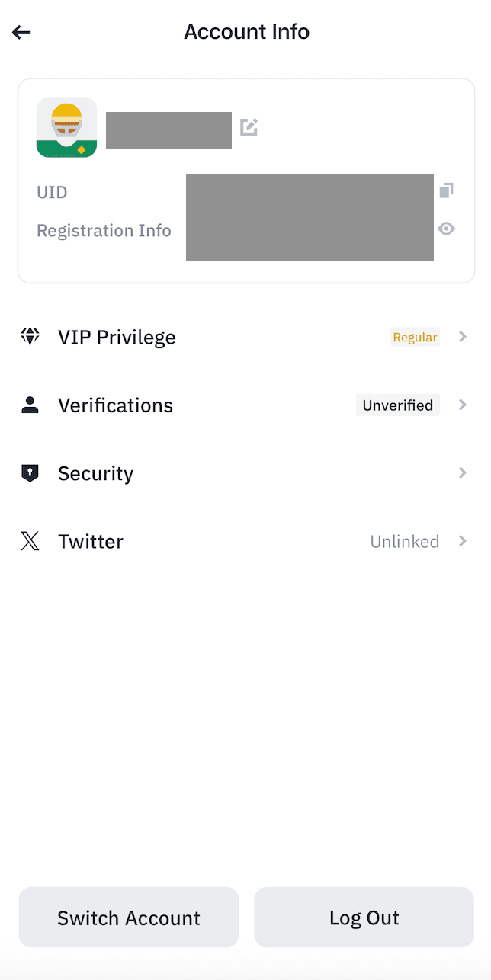Select the VIP Privilege diamond icon
This screenshot has height=980, width=491.
[30, 337]
